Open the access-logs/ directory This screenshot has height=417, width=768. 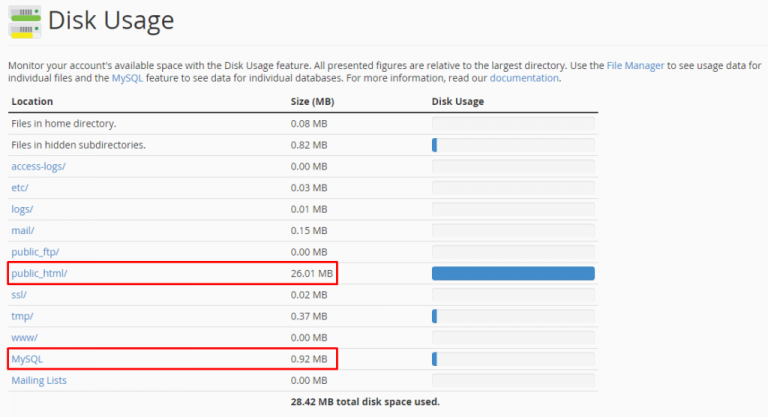[38, 166]
